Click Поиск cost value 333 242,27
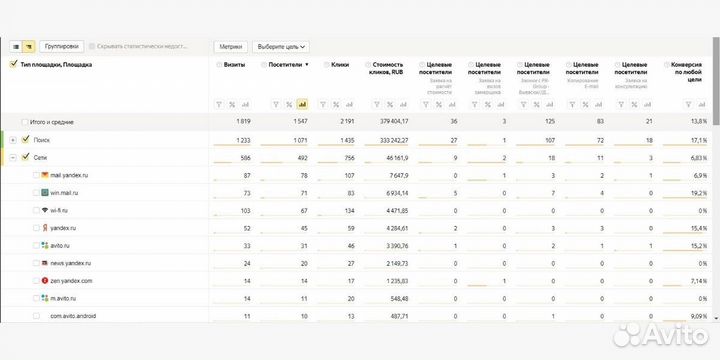 point(394,140)
